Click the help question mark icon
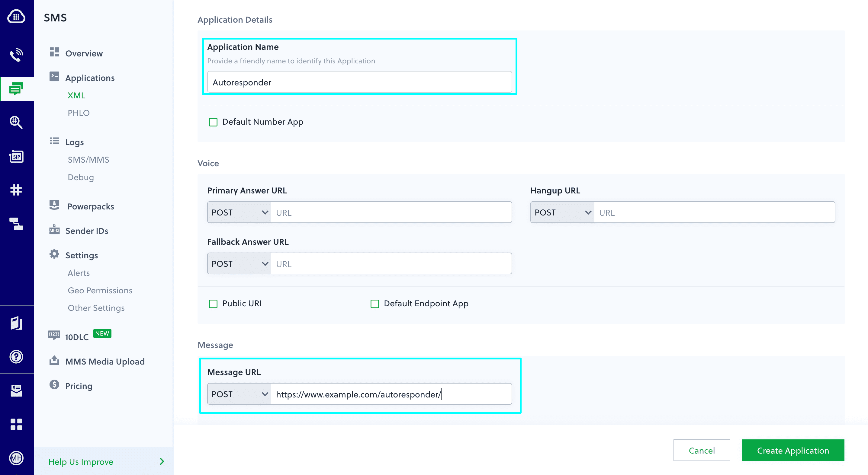 (17, 357)
